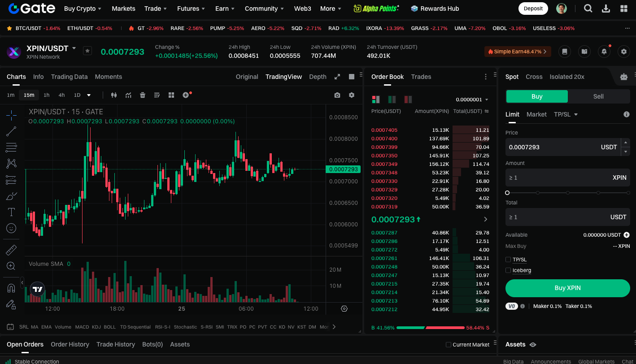This screenshot has height=364, width=636.
Task: Toggle the lock-all-drawings pencil icon
Action: (x=11, y=304)
